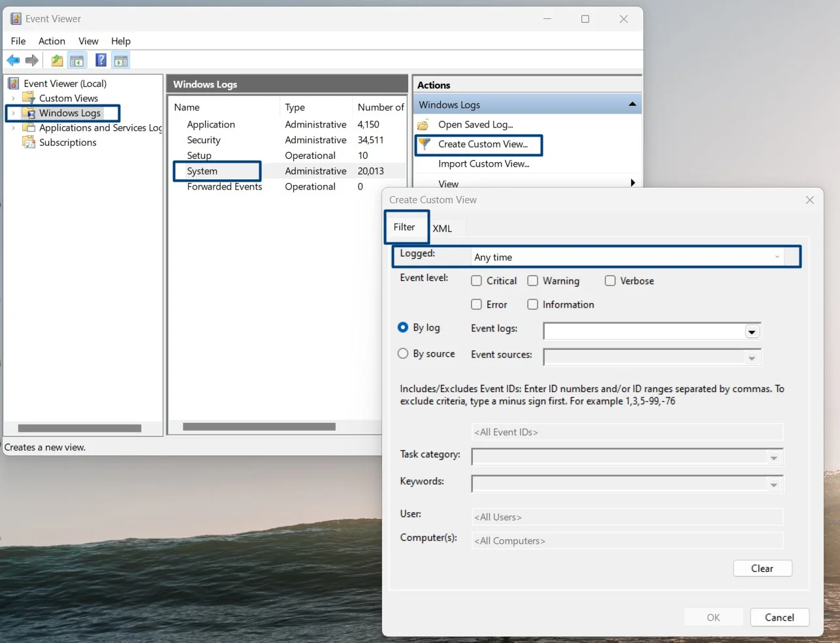Switch to the XML tab
This screenshot has height=643, width=840.
442,229
